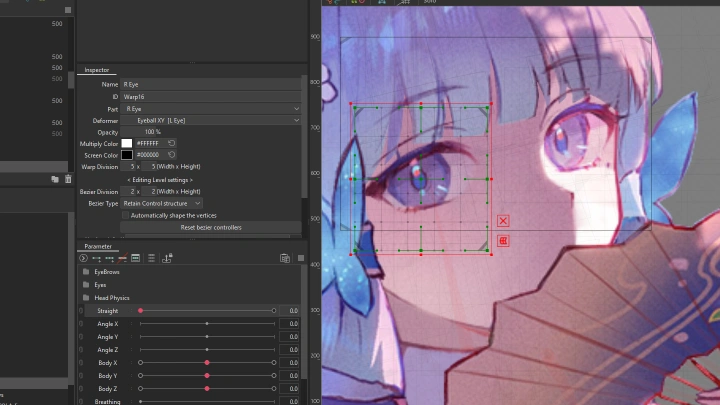720x405 pixels.
Task: Open the Body X parameter's dotted options handle
Action: [x=131, y=363]
